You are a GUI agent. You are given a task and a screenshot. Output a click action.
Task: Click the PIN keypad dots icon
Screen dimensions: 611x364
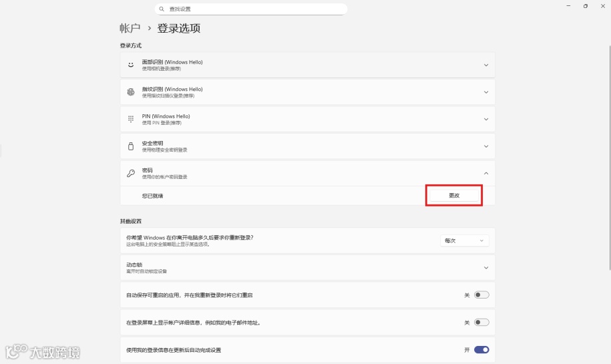click(x=131, y=119)
